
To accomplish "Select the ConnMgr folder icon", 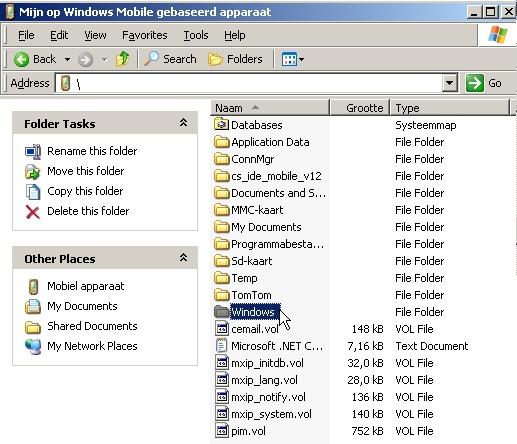I will [221, 159].
